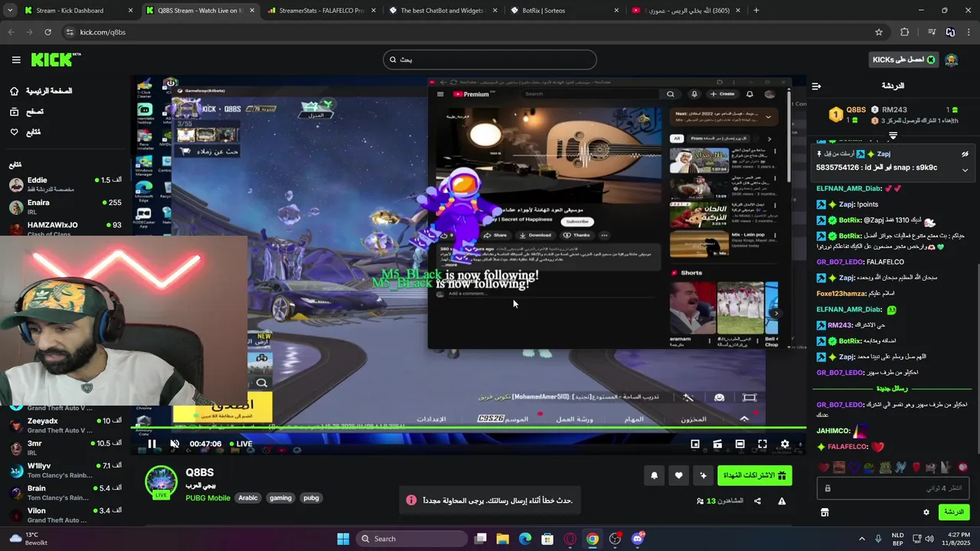Click the chat message input field
Viewport: 980px width, 551px height.
click(x=893, y=488)
